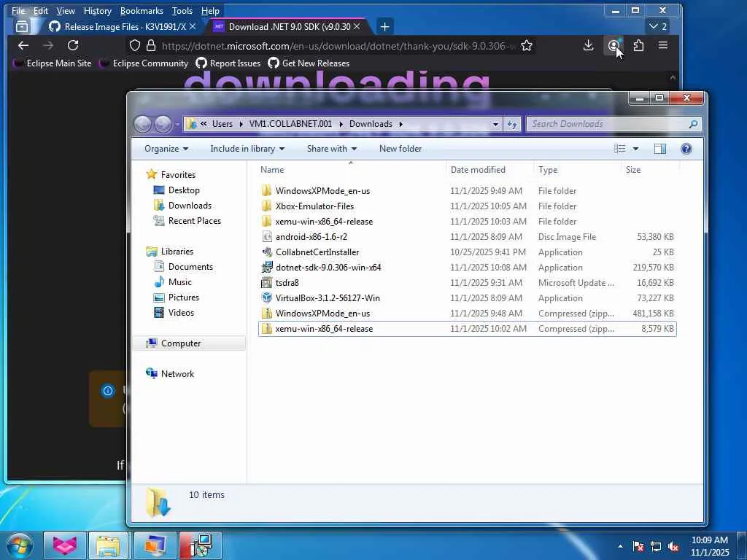Click the browser tab overview icon
747x560 pixels.
pyautogui.click(x=22, y=27)
